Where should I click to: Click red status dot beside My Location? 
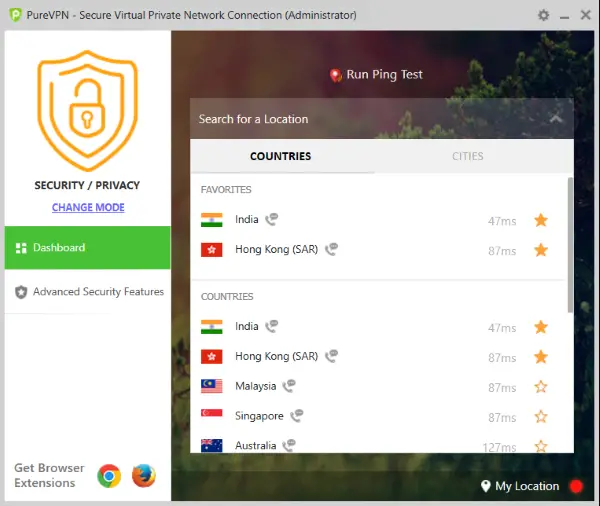pyautogui.click(x=576, y=486)
